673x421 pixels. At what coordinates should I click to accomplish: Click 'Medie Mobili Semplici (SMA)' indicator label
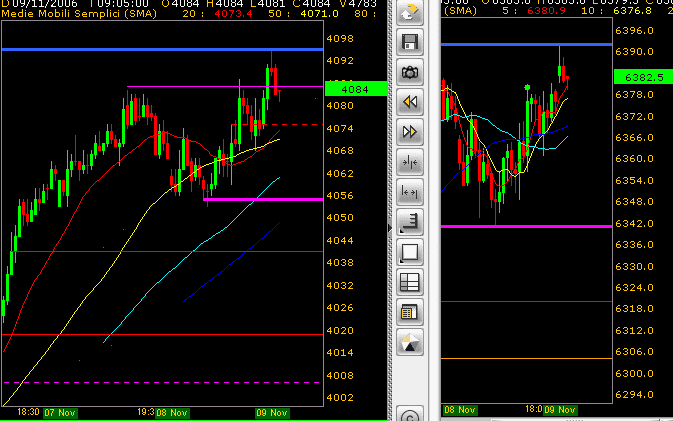pyautogui.click(x=79, y=14)
